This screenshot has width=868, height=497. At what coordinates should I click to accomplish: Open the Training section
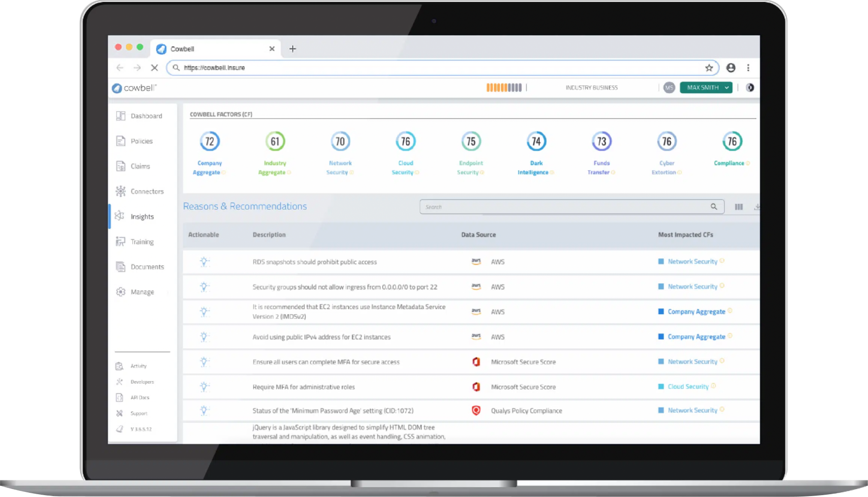pyautogui.click(x=134, y=242)
